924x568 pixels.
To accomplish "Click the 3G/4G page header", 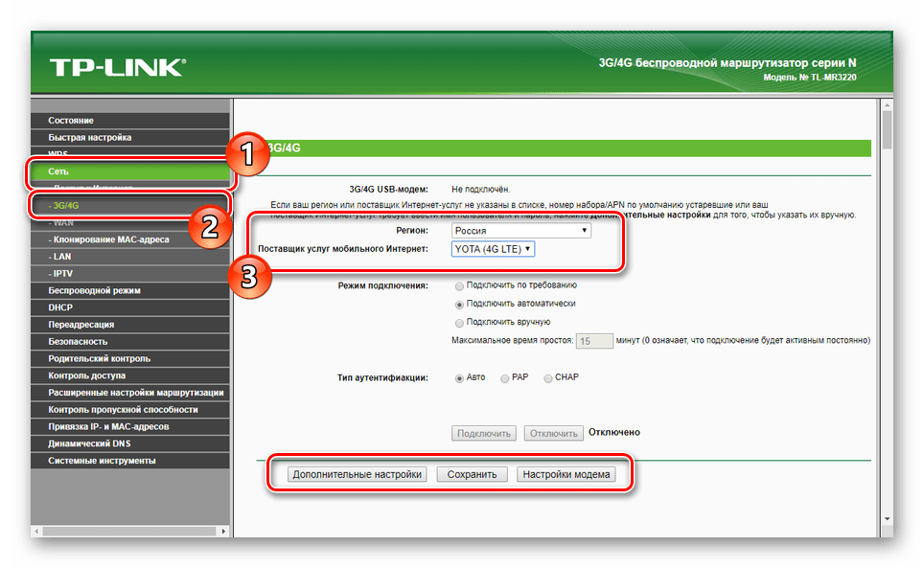I will pyautogui.click(x=565, y=148).
